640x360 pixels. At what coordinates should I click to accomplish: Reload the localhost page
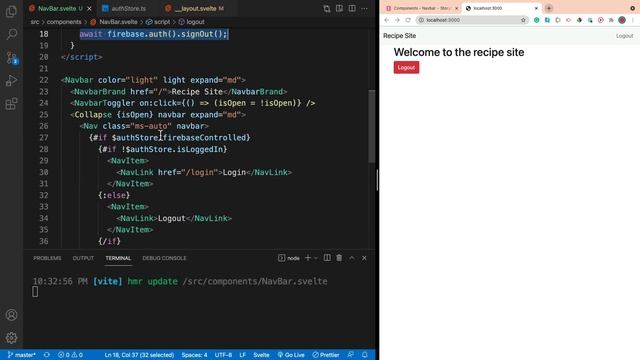point(408,20)
